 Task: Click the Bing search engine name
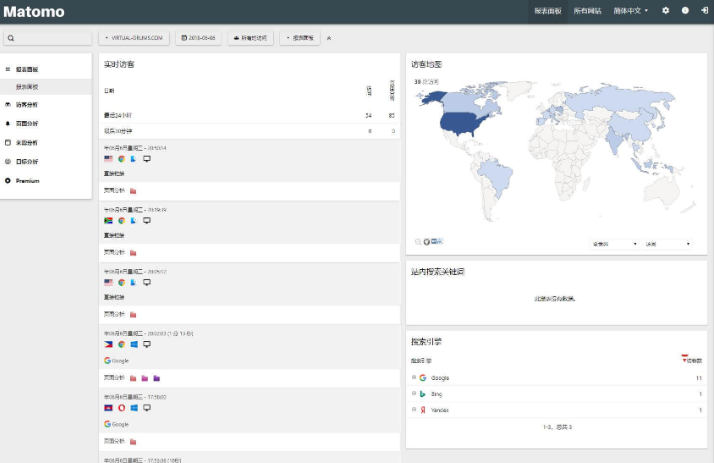[436, 394]
